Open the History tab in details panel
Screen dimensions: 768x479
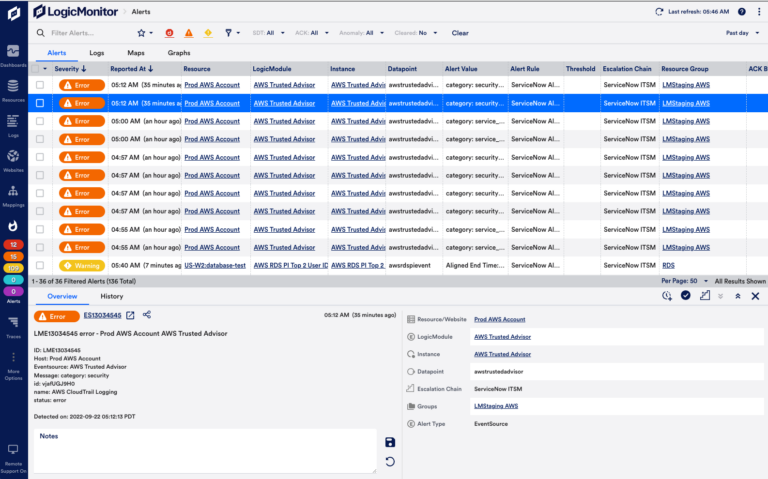[x=112, y=296]
